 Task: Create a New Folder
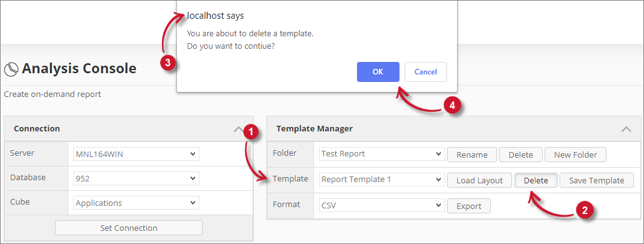(575, 155)
